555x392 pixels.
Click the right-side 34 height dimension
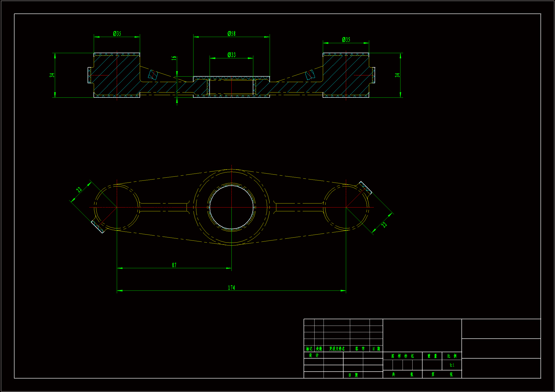(x=397, y=75)
